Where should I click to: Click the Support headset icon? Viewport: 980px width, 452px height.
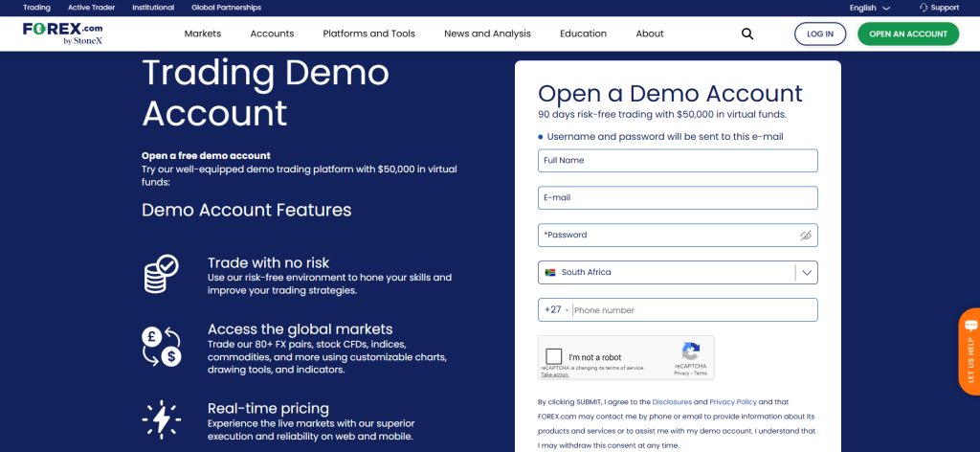(924, 8)
